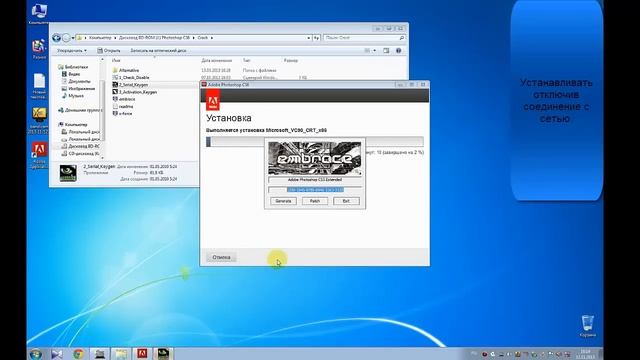Open Документы library in navigation pane
Screen dimensions: 640x360
point(76,82)
